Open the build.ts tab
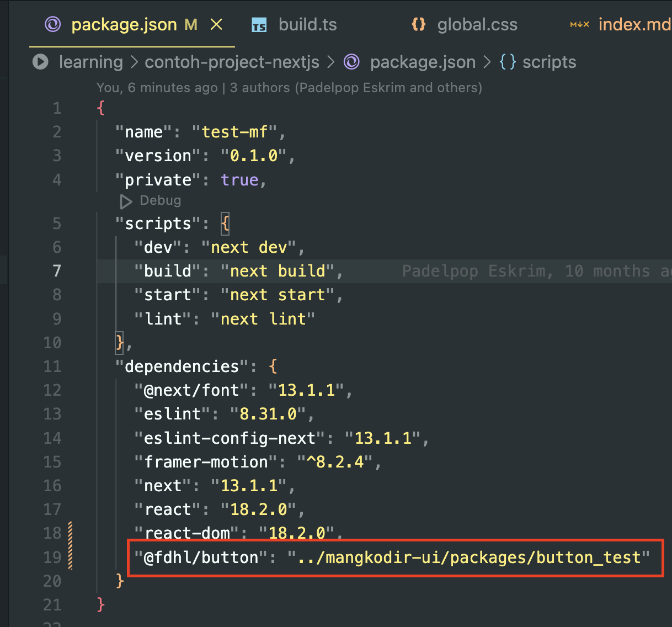672x627 pixels. coord(307,24)
